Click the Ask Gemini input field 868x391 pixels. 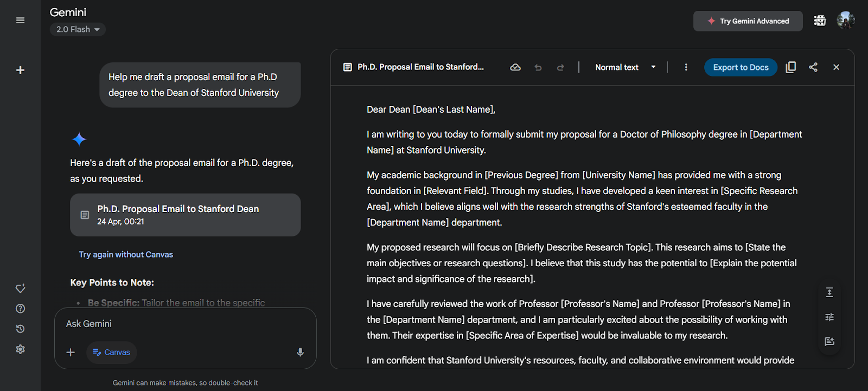pyautogui.click(x=184, y=324)
